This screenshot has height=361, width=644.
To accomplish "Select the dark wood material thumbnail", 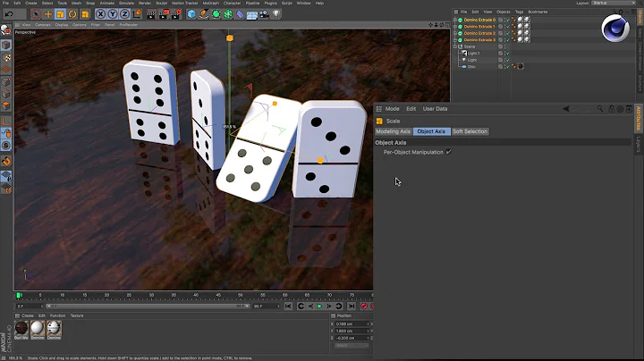I will (x=21, y=328).
